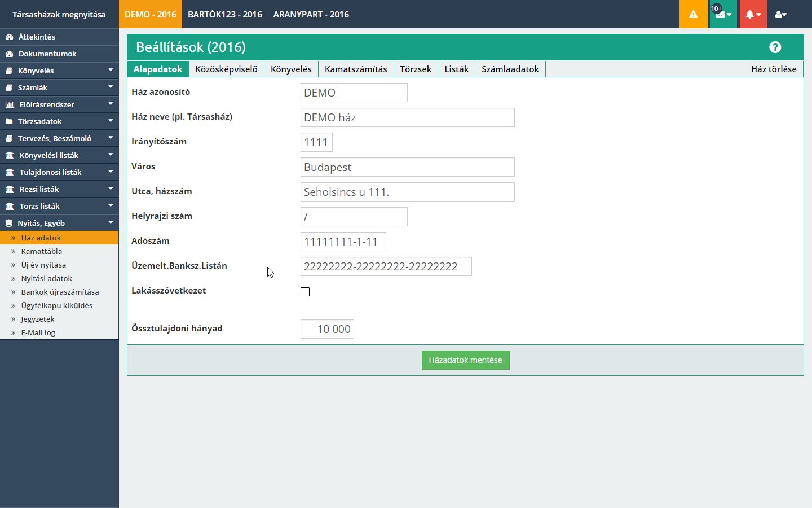Expand the Könyvelés sidebar menu arrow
The width and height of the screenshot is (812, 508).
[111, 70]
